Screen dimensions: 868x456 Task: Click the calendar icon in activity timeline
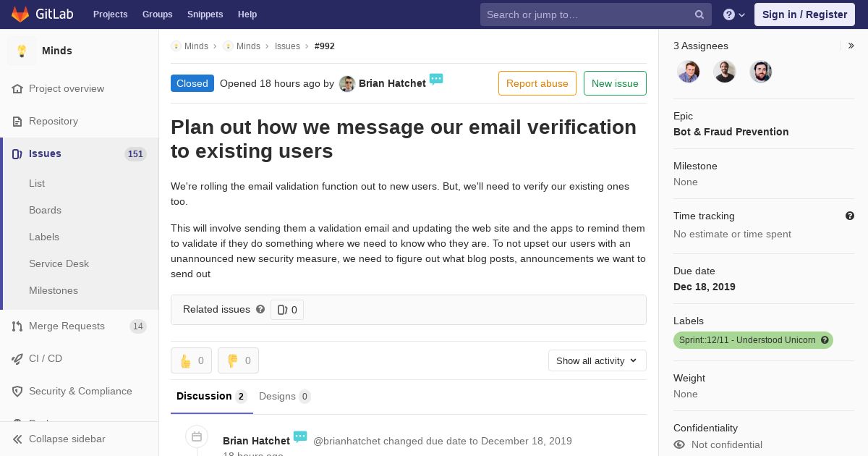[197, 436]
